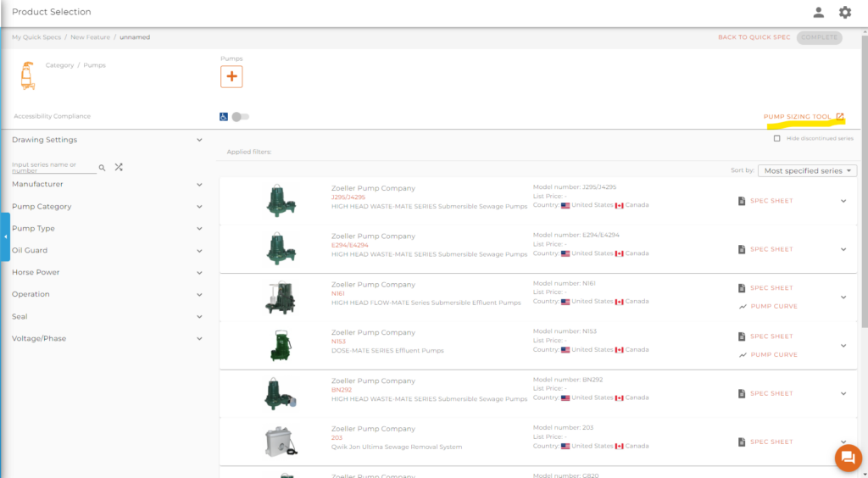Click the COMPLETE button

tap(820, 37)
